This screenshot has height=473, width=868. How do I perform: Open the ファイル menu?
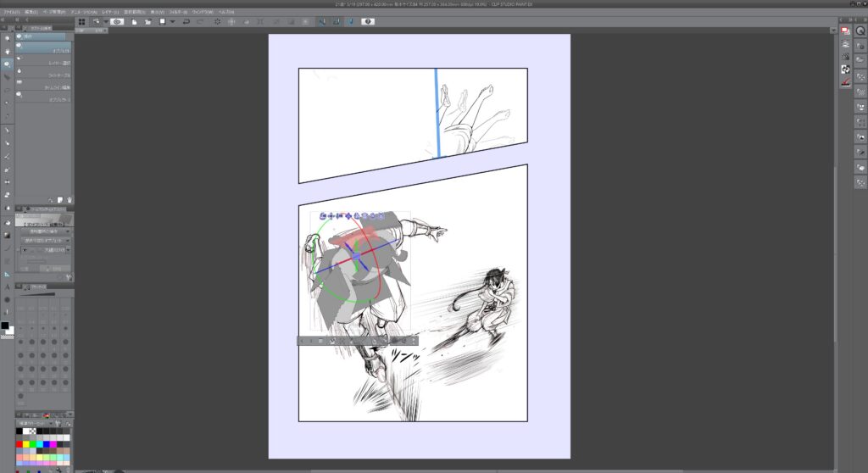12,12
